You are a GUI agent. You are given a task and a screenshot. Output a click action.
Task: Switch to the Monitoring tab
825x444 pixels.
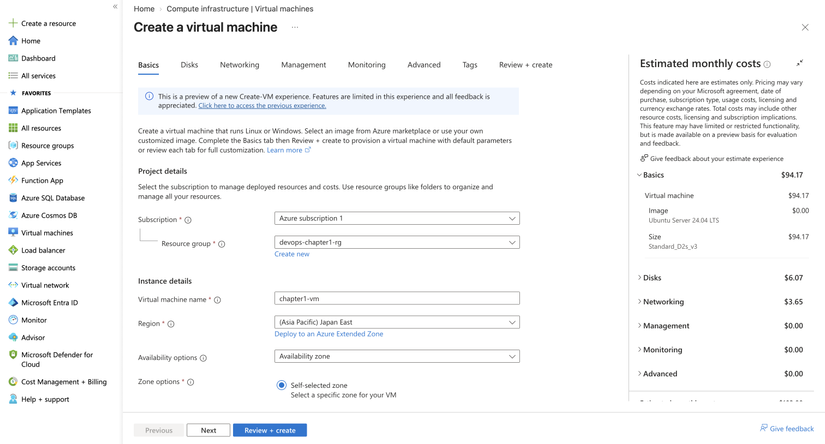coord(367,65)
